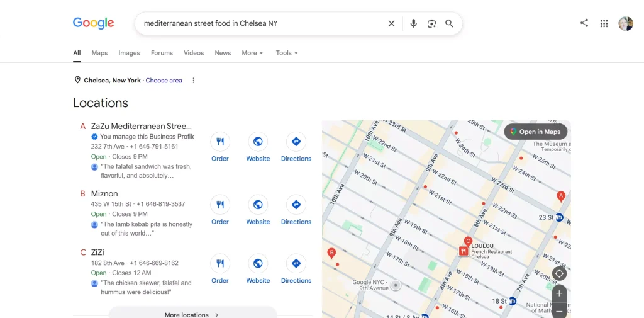Click the Google logo
The height and width of the screenshot is (318, 644).
pyautogui.click(x=93, y=23)
